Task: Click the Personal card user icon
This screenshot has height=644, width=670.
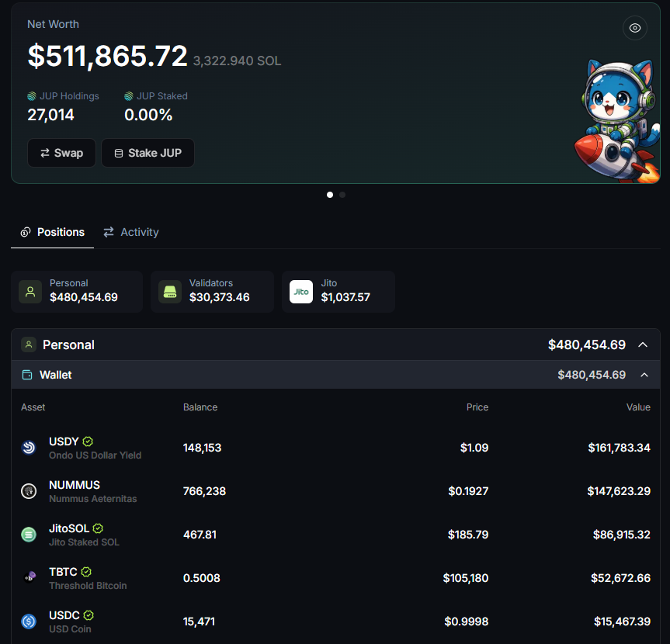Action: tap(30, 292)
